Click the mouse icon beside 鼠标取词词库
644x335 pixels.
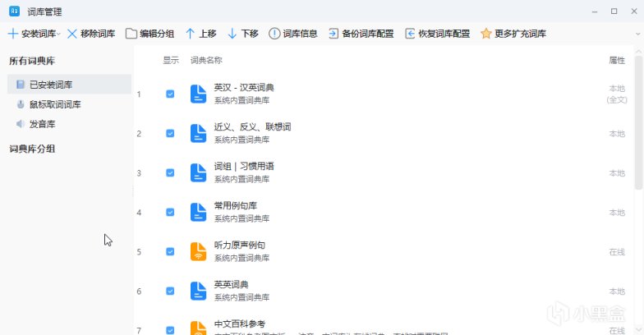pos(20,104)
